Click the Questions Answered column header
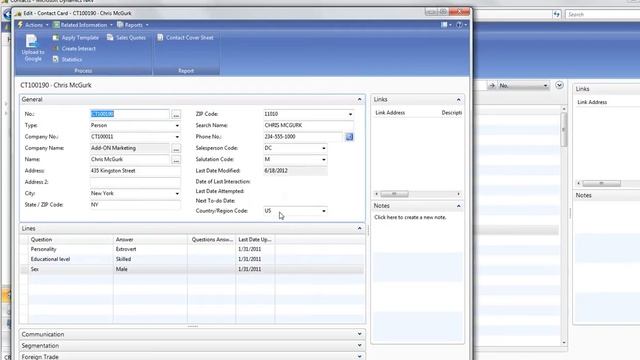 tap(211, 240)
